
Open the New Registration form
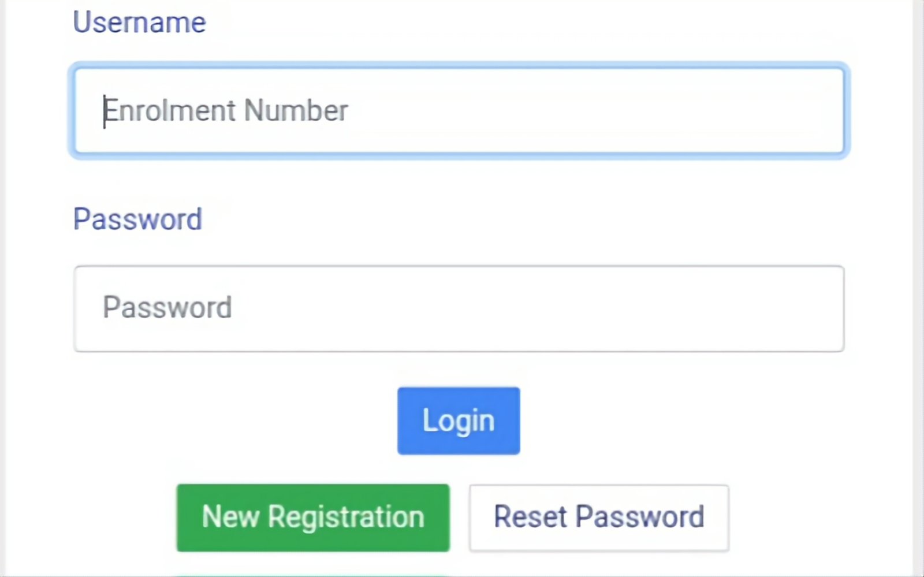coord(313,518)
